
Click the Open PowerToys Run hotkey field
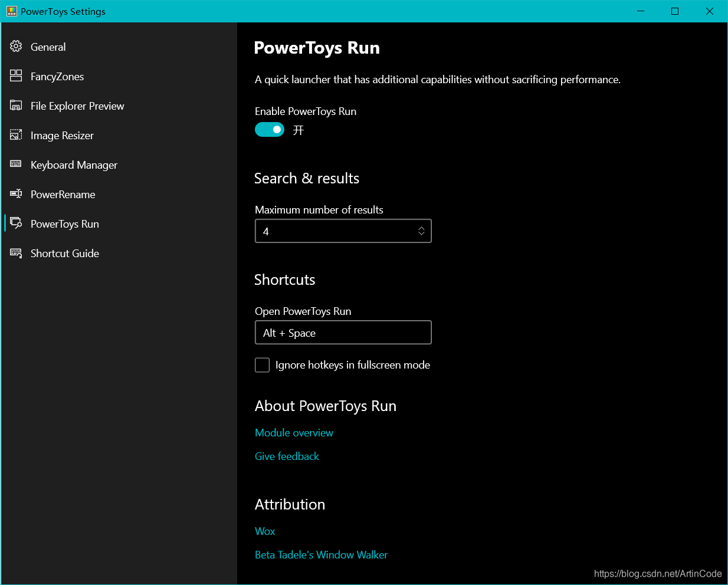point(343,333)
